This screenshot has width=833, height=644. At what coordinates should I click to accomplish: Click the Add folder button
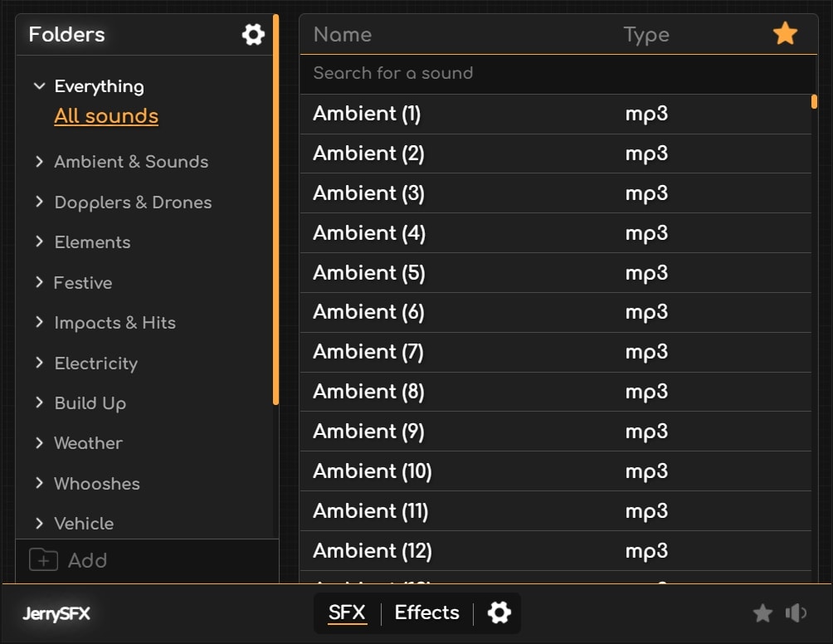tap(87, 561)
